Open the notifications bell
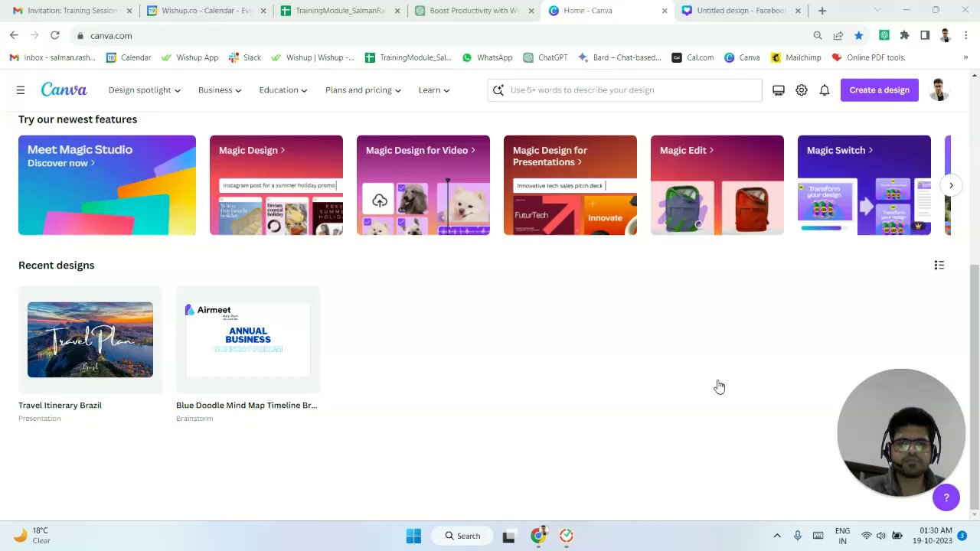The width and height of the screenshot is (980, 551). tap(825, 90)
